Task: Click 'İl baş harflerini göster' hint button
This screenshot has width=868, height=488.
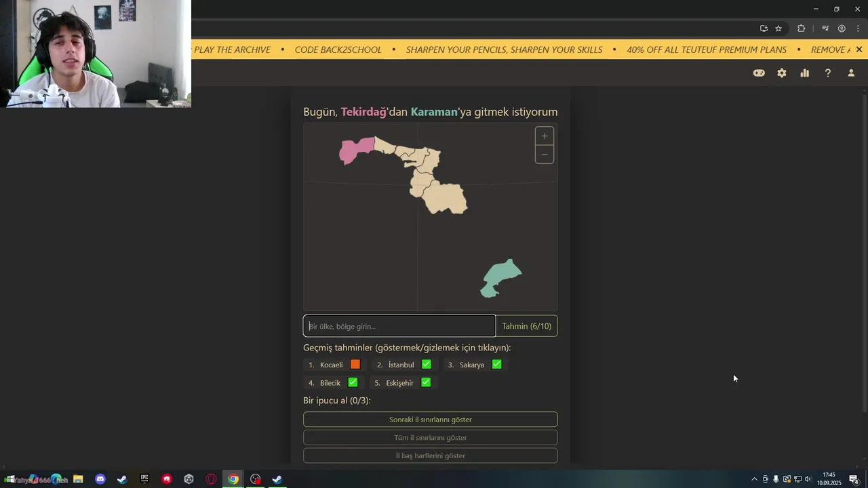Action: [431, 455]
